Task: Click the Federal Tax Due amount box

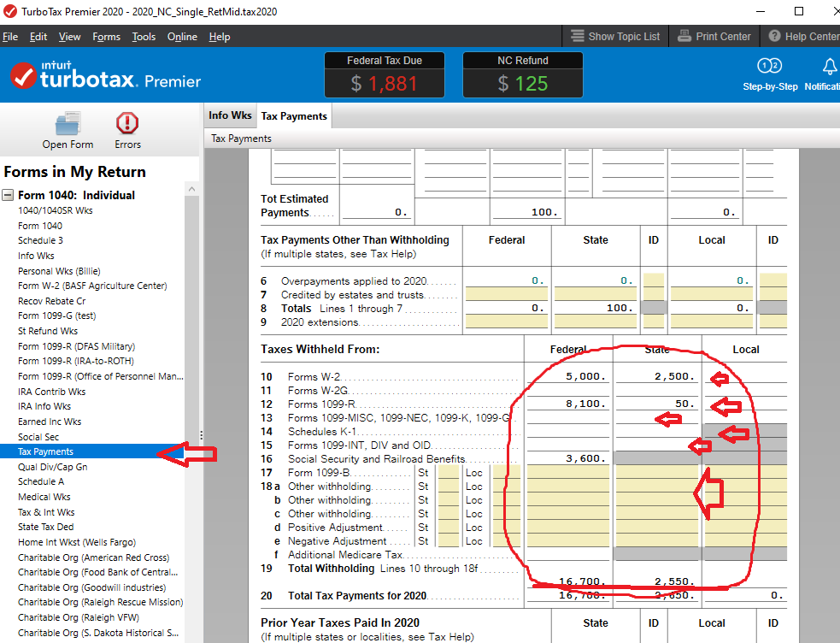Action: (384, 83)
